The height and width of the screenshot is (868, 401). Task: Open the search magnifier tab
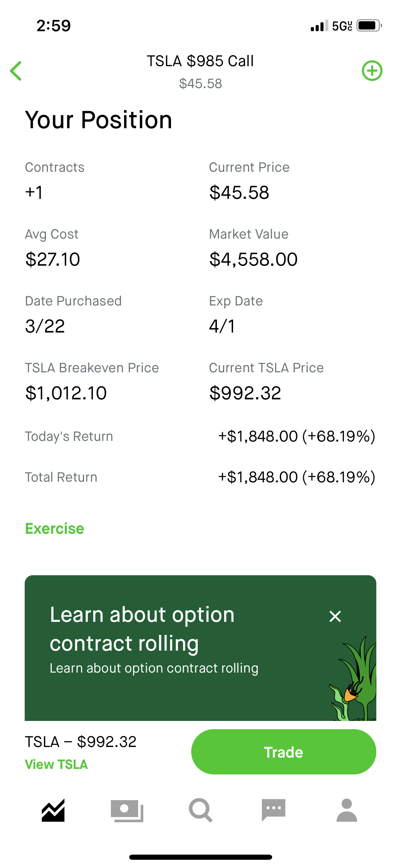[x=200, y=810]
